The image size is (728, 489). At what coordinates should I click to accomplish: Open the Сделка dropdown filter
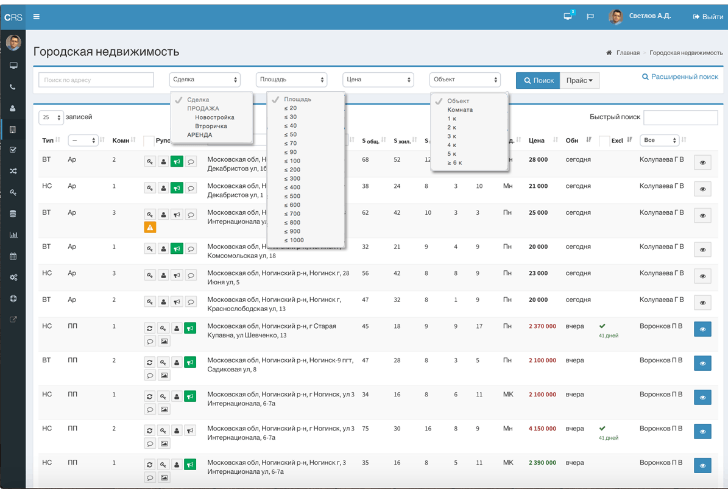click(x=205, y=80)
